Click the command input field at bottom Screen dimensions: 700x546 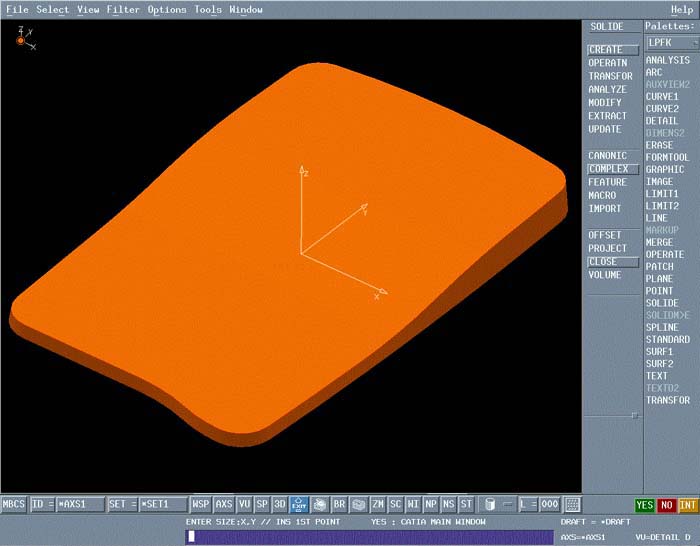tap(368, 537)
